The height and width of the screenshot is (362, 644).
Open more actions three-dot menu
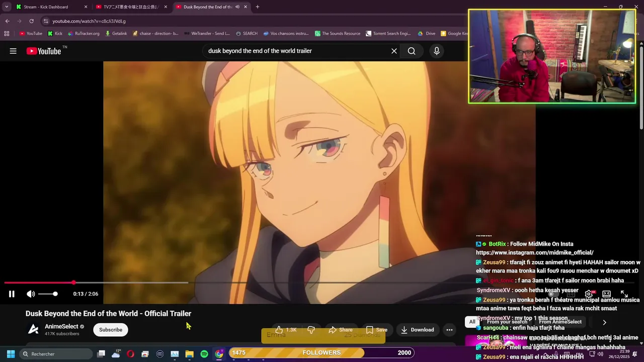click(449, 330)
